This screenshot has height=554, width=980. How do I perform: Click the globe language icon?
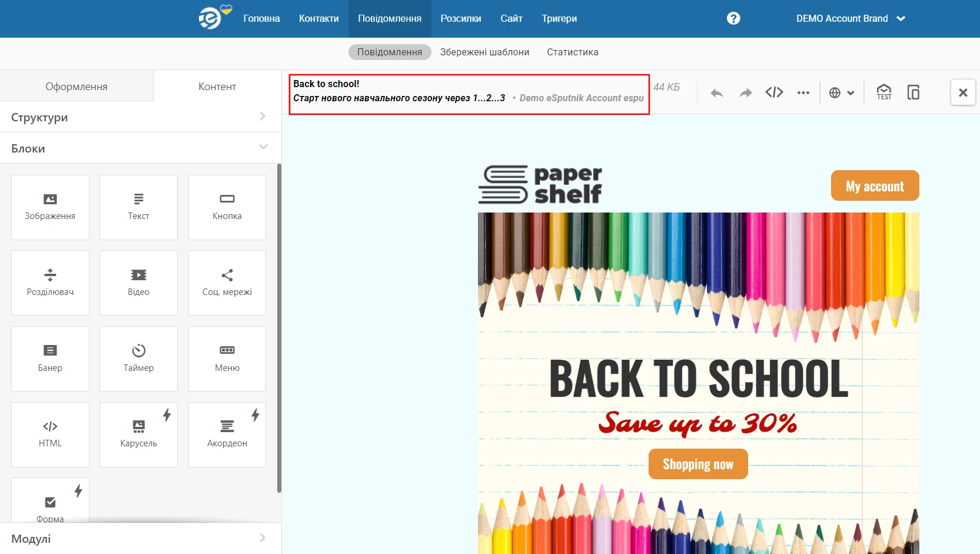(835, 92)
